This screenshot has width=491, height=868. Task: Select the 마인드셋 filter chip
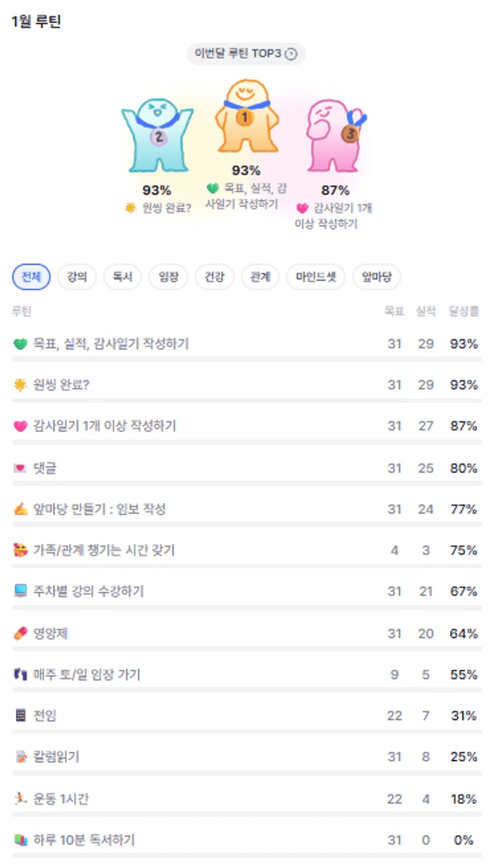coord(316,277)
